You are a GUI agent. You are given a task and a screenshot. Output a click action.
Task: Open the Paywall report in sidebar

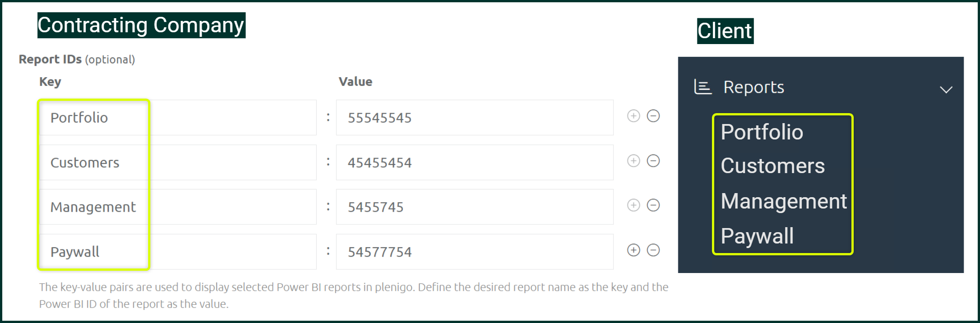[x=757, y=236]
